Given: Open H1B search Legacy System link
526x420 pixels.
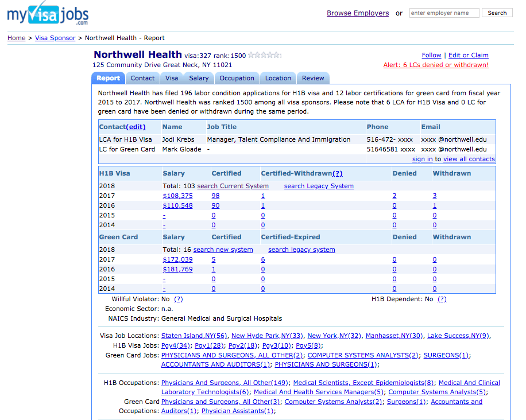Looking at the screenshot, I should (319, 186).
